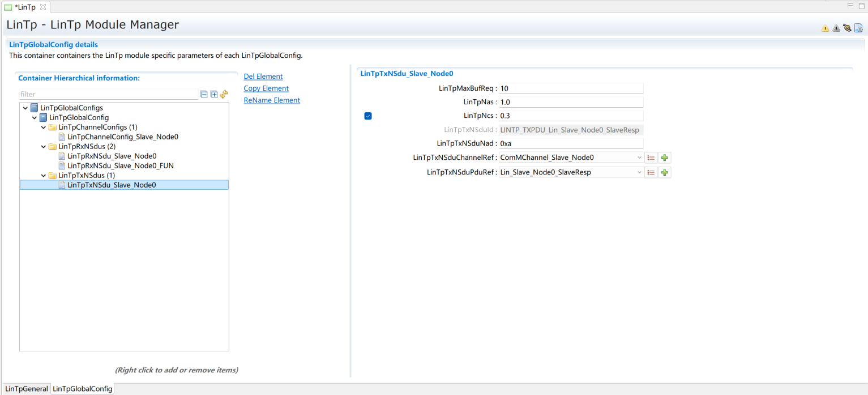
Task: Click the document icon at top right
Action: (x=858, y=28)
